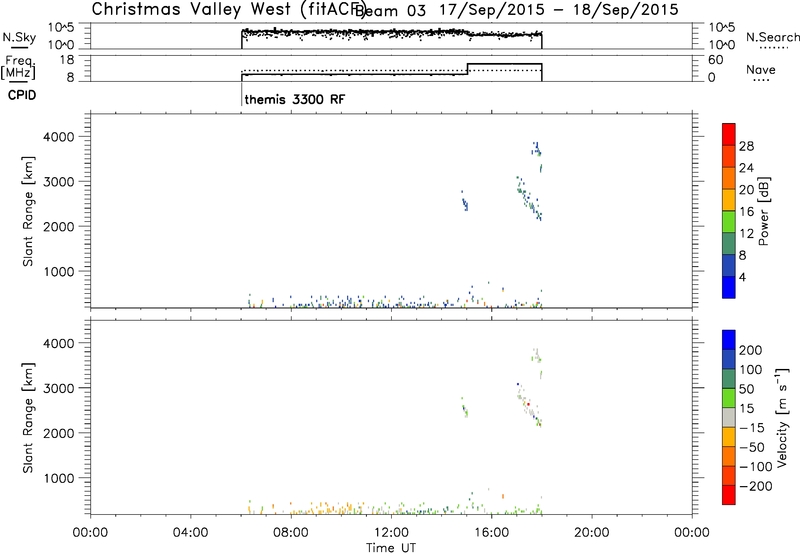Click 'Slant Range [km]' label of velocity panel

click(28, 418)
